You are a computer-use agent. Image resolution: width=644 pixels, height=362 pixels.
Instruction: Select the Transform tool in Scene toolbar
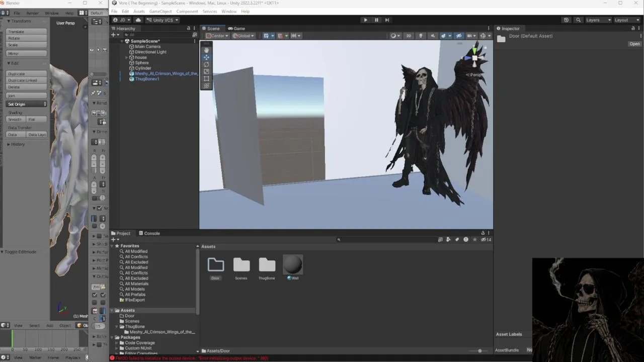206,85
